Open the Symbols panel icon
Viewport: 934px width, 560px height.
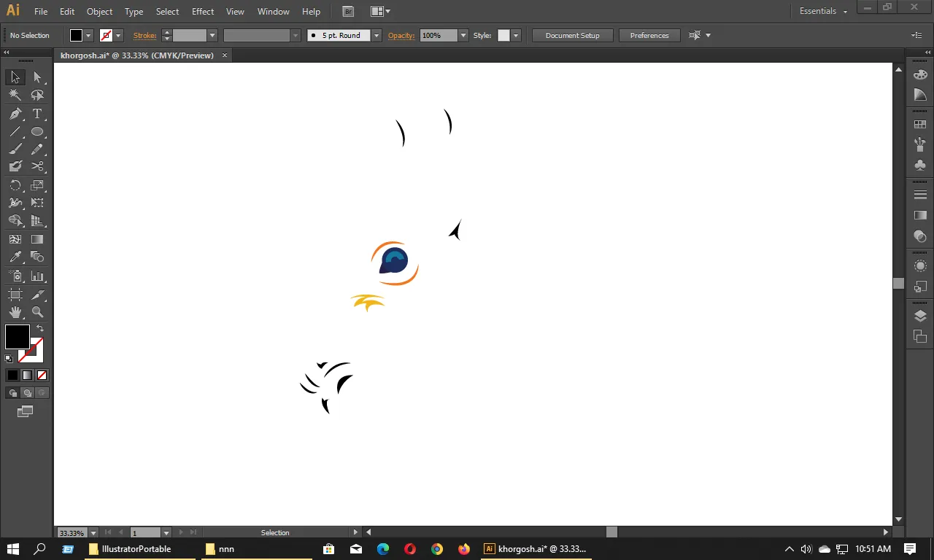(x=920, y=166)
